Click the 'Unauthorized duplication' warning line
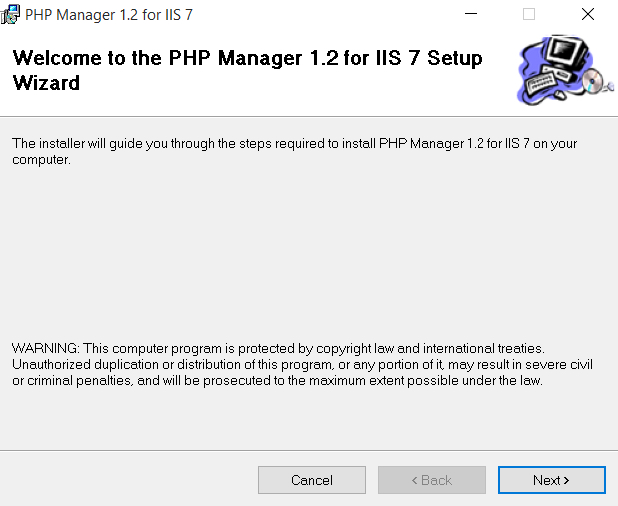This screenshot has width=618, height=506. (x=302, y=365)
